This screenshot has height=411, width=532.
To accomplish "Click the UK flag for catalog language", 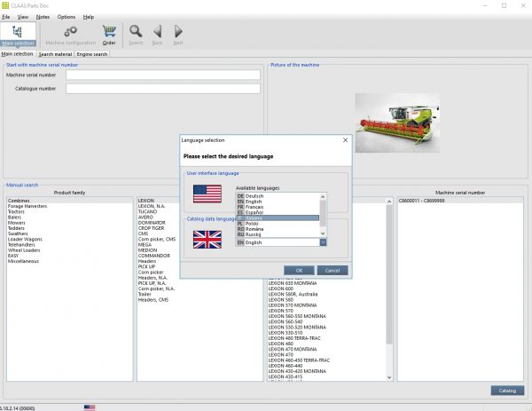I will pos(207,240).
